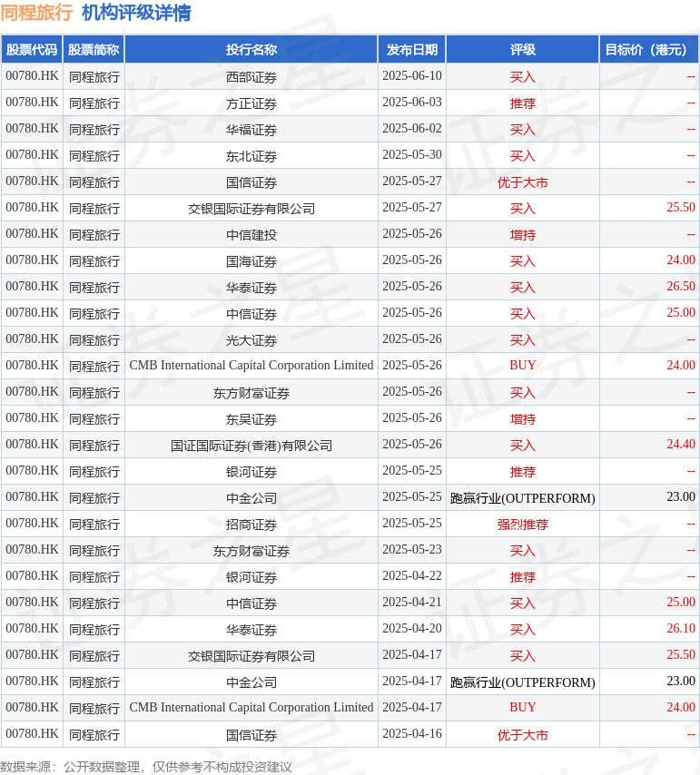The image size is (700, 775).
Task: Click the date 2025-04-20
Action: [412, 628]
